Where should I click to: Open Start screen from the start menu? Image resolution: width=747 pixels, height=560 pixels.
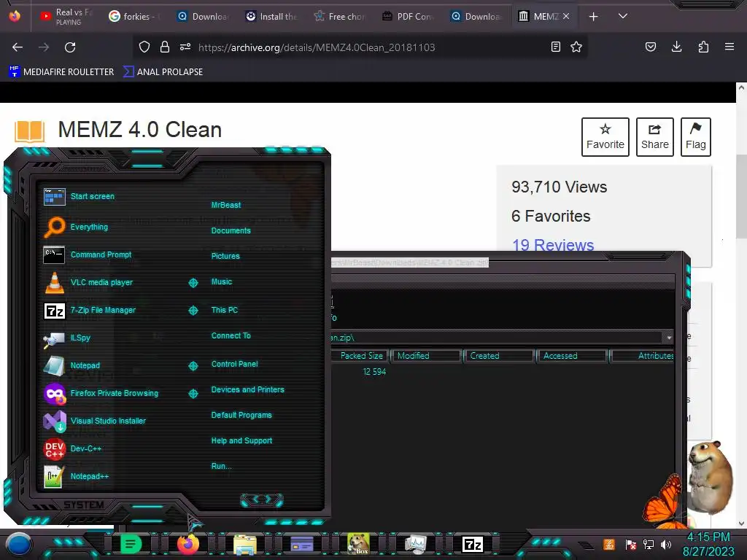(79, 196)
